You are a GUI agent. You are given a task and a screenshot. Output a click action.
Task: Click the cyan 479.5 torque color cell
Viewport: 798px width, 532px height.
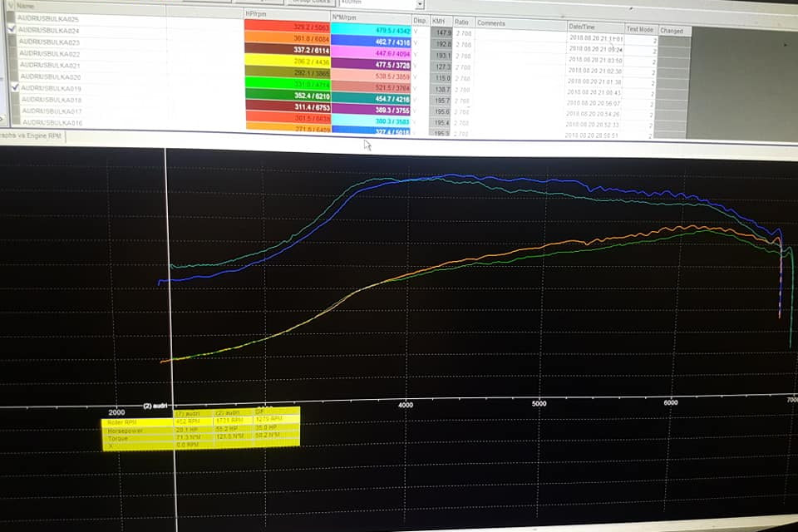[370, 29]
